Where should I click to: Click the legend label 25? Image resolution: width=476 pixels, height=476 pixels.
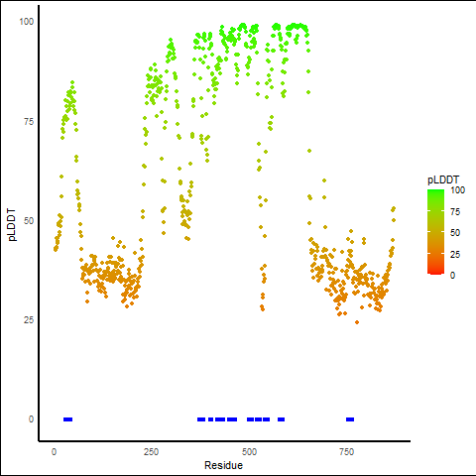(x=455, y=255)
